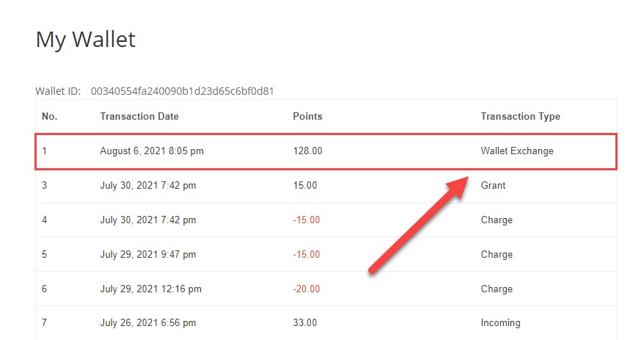The height and width of the screenshot is (340, 644).
Task: Click the Incoming transaction type
Action: point(501,322)
